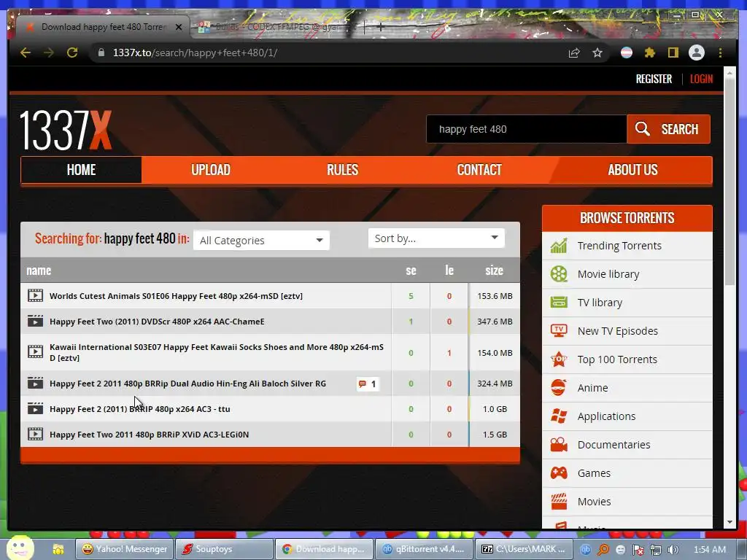
Task: Click the Trending Torrents chart icon
Action: point(559,246)
